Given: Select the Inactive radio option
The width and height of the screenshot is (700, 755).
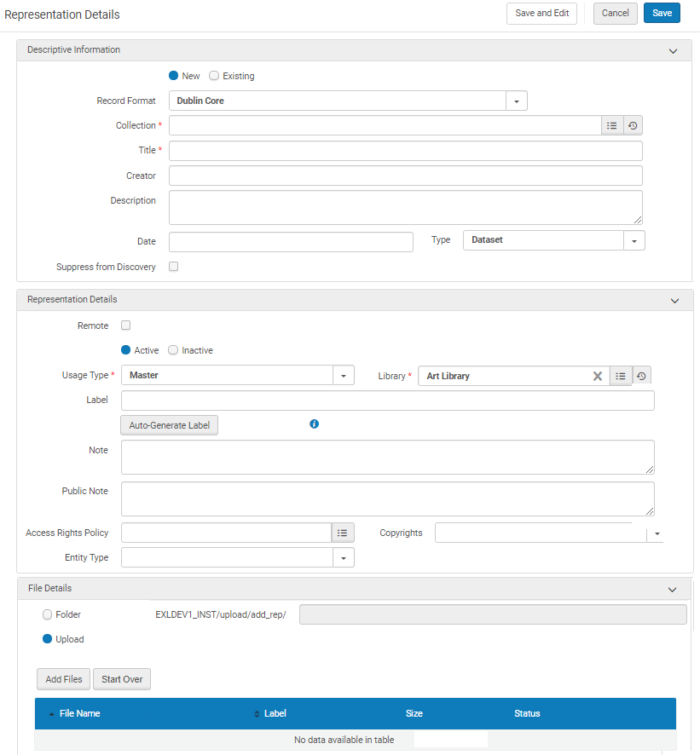Looking at the screenshot, I should (x=173, y=350).
